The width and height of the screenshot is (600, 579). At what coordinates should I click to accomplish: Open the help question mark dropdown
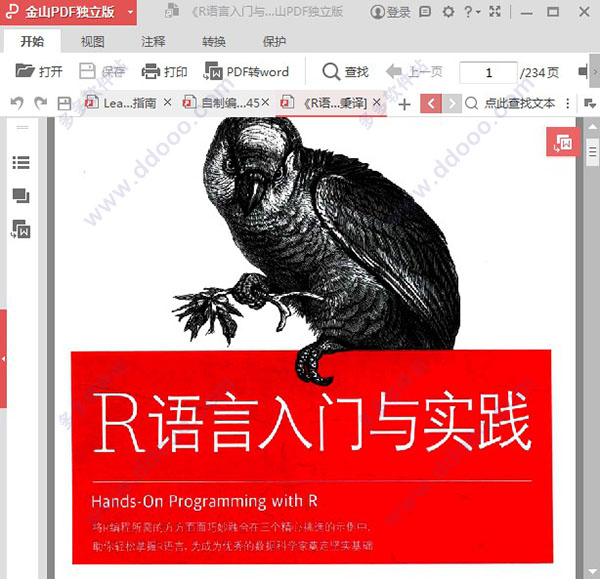[x=471, y=12]
